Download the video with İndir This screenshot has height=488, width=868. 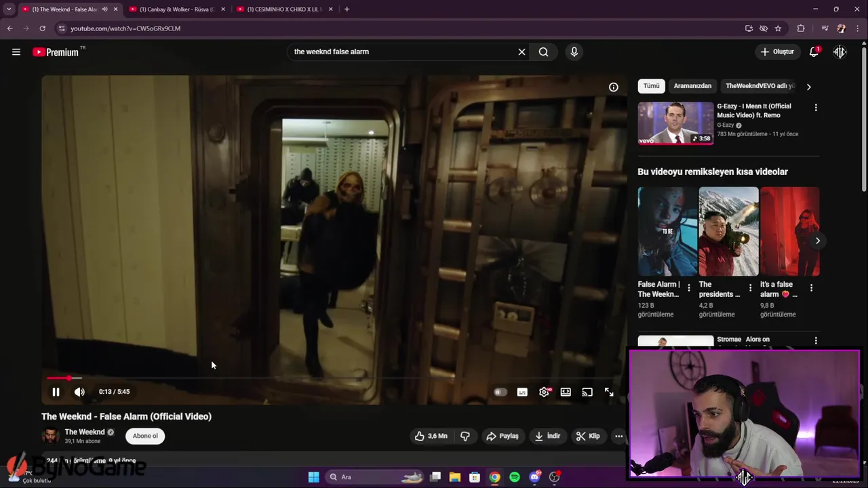[x=547, y=436]
